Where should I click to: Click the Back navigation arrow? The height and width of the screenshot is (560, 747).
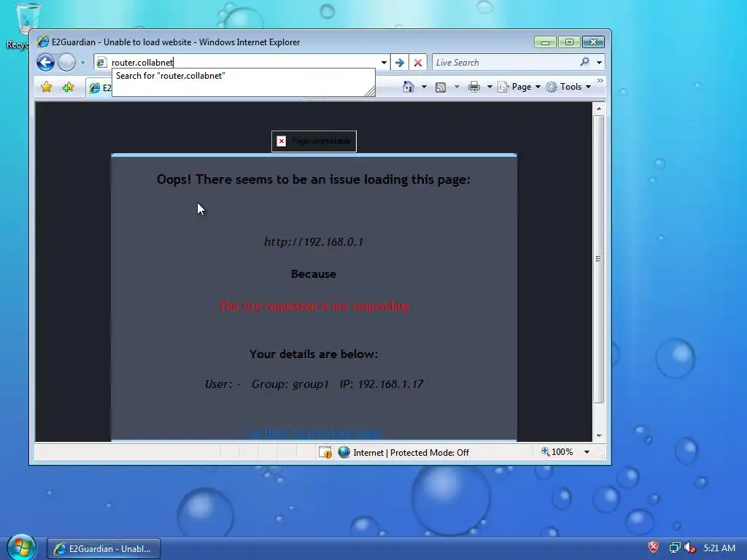[46, 63]
